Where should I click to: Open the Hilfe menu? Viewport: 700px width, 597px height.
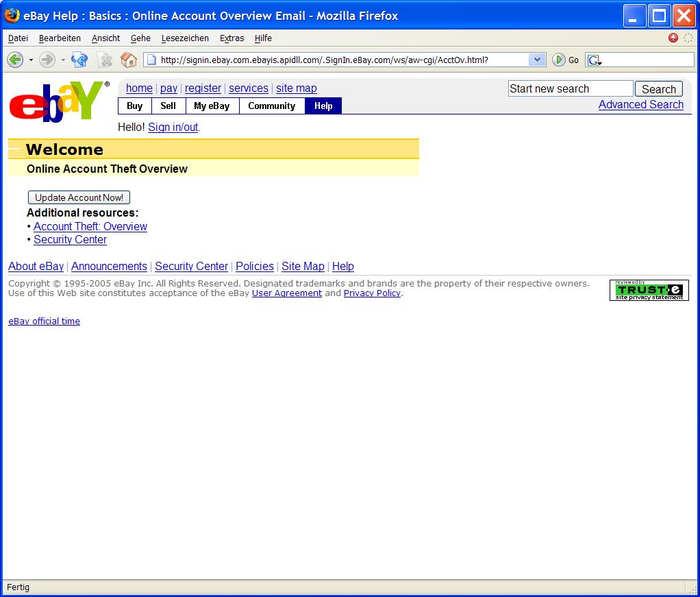point(263,38)
